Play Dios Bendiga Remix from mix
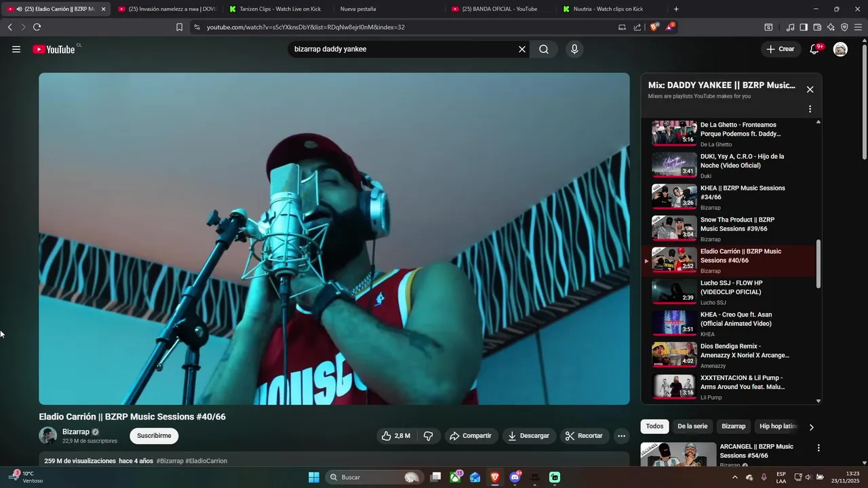The image size is (868, 488). click(x=729, y=355)
